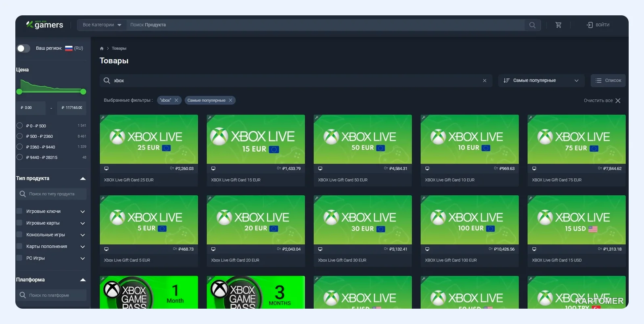This screenshot has height=324, width=644.
Task: Click the right price slider handle
Action: click(x=83, y=92)
